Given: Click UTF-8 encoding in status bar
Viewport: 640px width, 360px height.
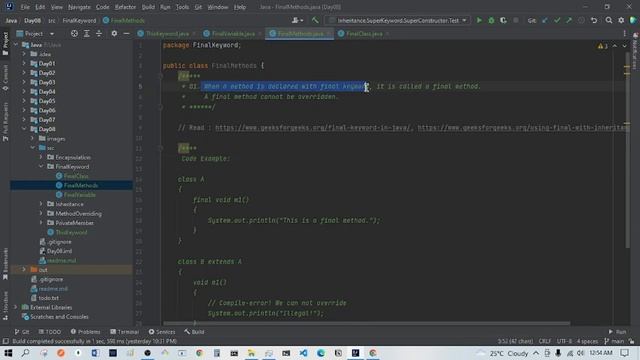Looking at the screenshot, I should pos(564,341).
